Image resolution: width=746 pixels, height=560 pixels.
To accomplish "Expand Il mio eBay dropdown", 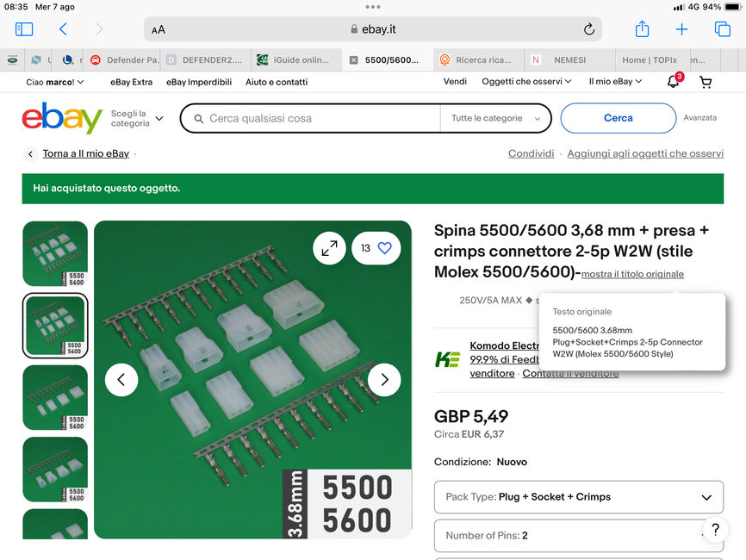I will click(x=615, y=81).
